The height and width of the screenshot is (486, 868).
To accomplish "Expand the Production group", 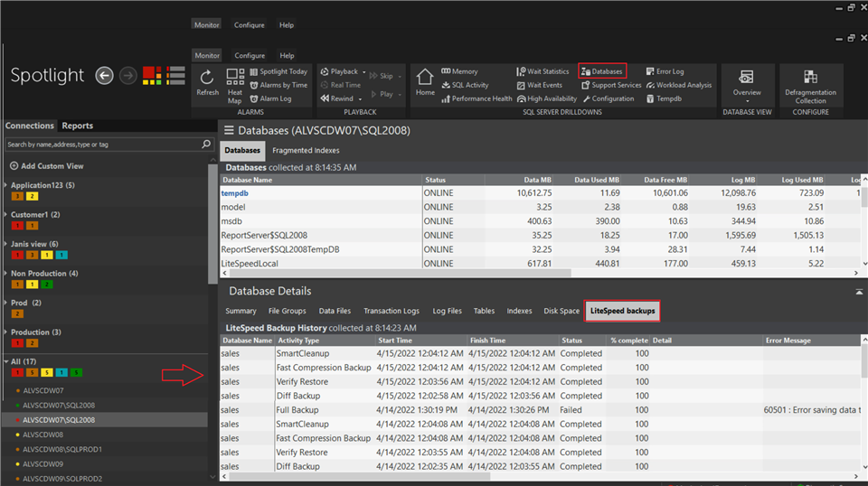I will [x=6, y=332].
